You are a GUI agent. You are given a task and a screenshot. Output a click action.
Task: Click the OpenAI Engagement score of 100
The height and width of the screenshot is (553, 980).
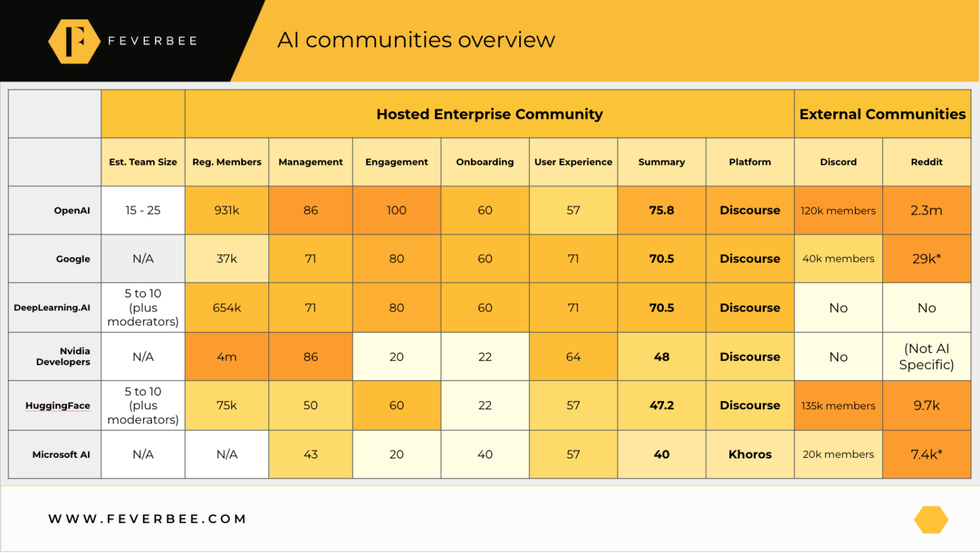click(396, 210)
